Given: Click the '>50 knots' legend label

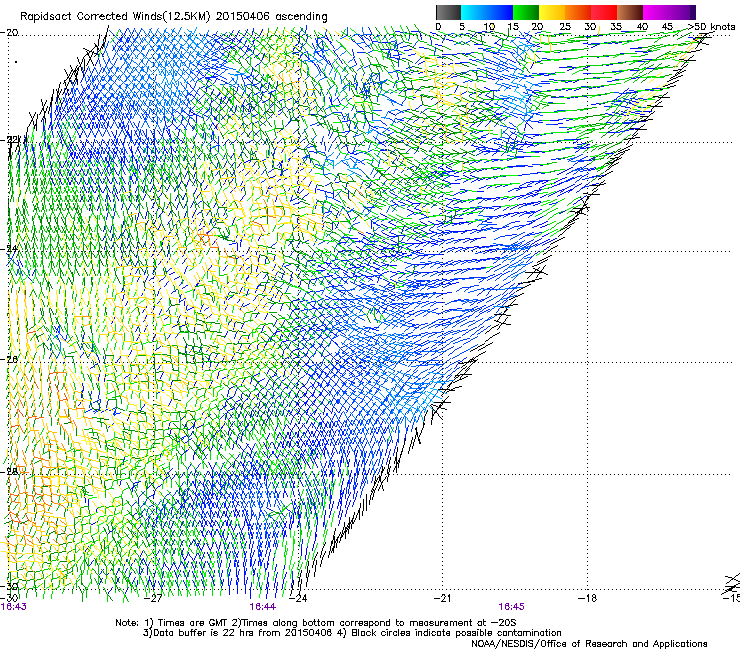Looking at the screenshot, I should tap(712, 27).
